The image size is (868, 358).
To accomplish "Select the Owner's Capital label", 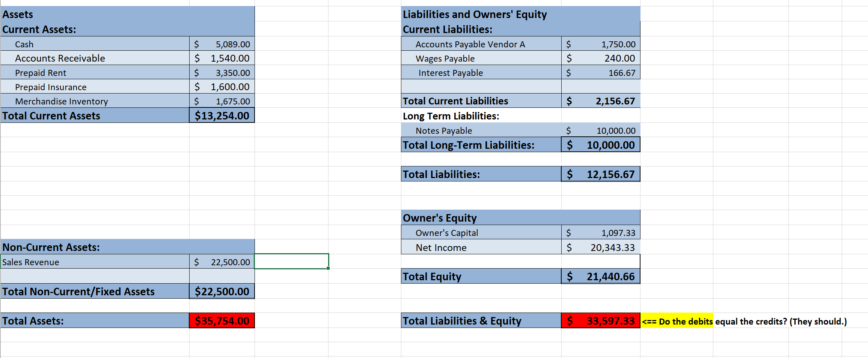I will pos(481,233).
